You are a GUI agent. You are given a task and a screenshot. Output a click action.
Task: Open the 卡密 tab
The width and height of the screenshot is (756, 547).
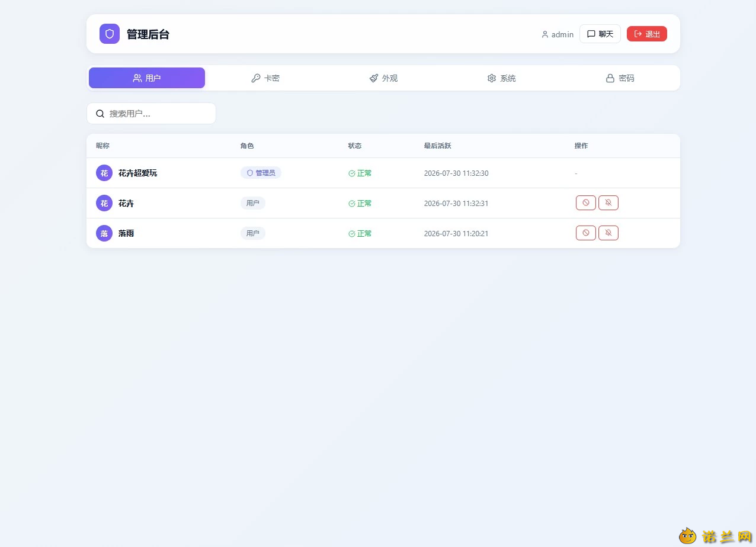tap(265, 78)
